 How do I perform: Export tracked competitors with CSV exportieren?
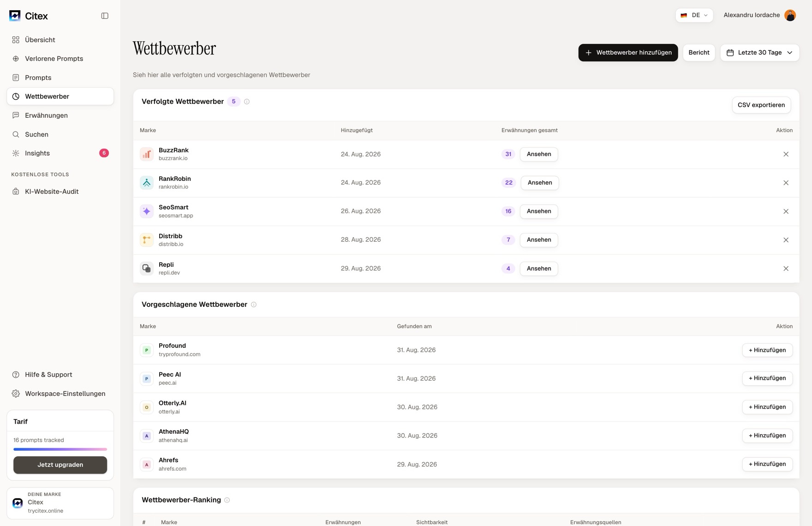click(x=761, y=105)
